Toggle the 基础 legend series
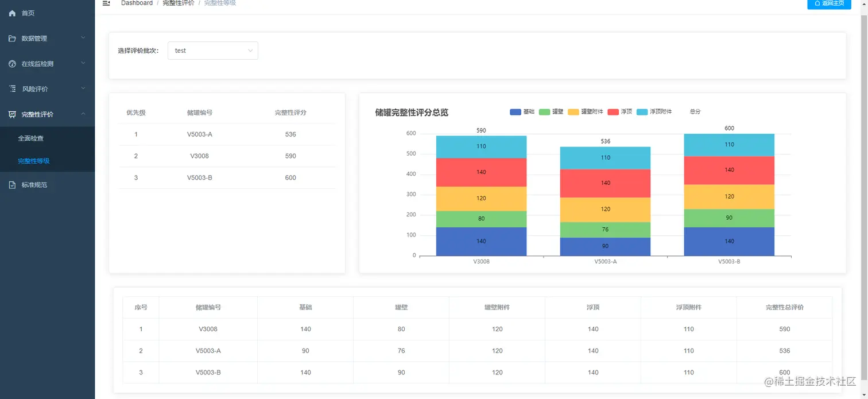This screenshot has width=868, height=399. point(522,111)
